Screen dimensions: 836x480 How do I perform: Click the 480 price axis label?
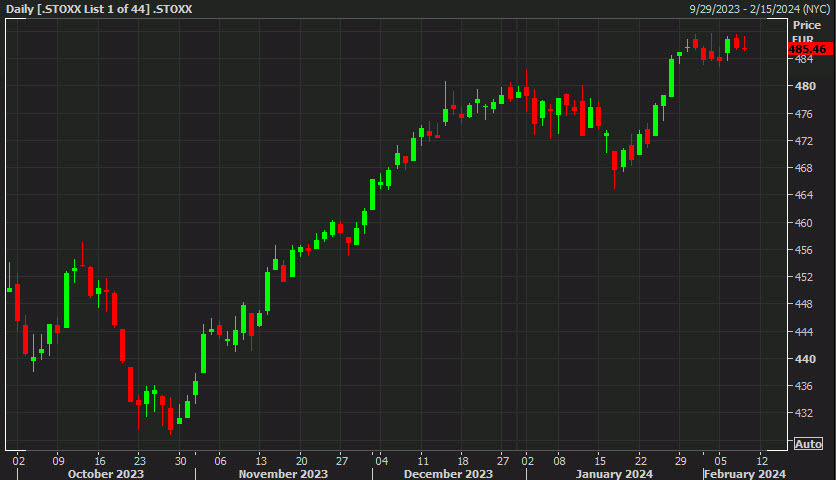805,86
